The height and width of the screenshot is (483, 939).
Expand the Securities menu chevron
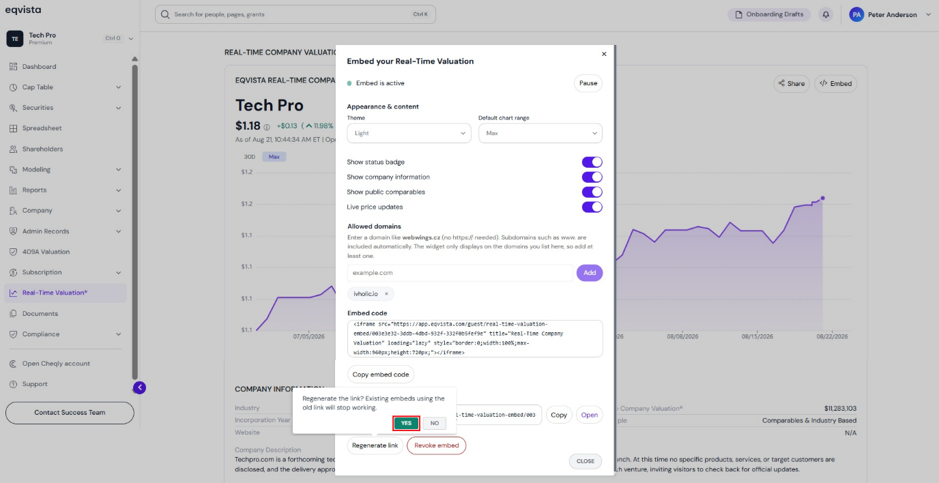click(119, 108)
